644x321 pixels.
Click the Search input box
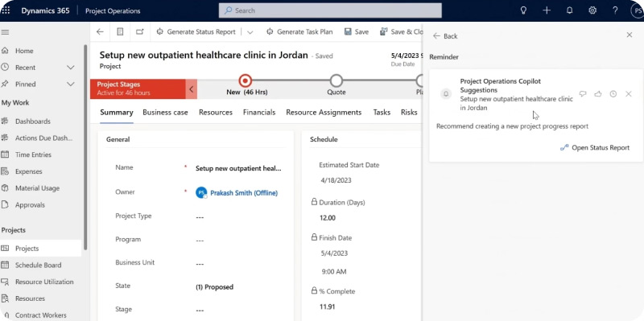click(330, 10)
